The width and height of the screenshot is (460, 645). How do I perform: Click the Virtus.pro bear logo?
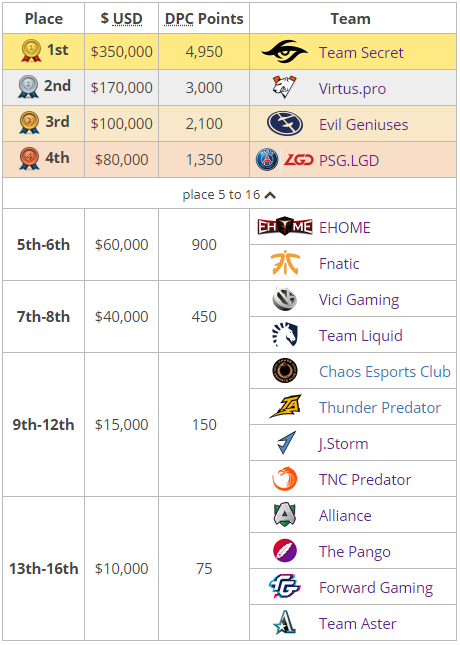point(284,87)
